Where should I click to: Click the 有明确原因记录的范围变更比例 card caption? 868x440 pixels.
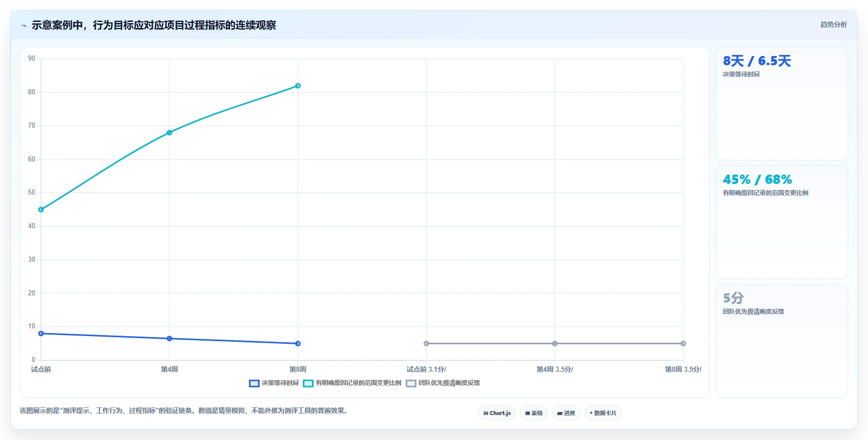(x=766, y=193)
